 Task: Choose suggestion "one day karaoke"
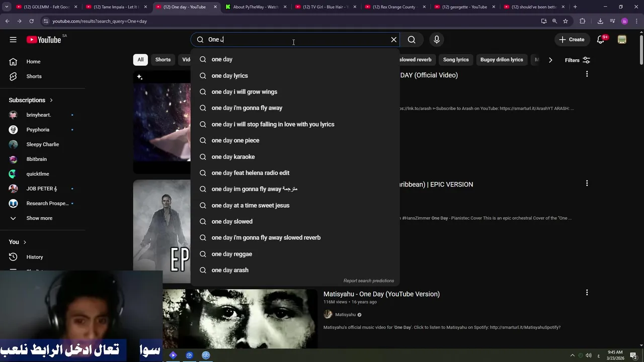[295, 156]
